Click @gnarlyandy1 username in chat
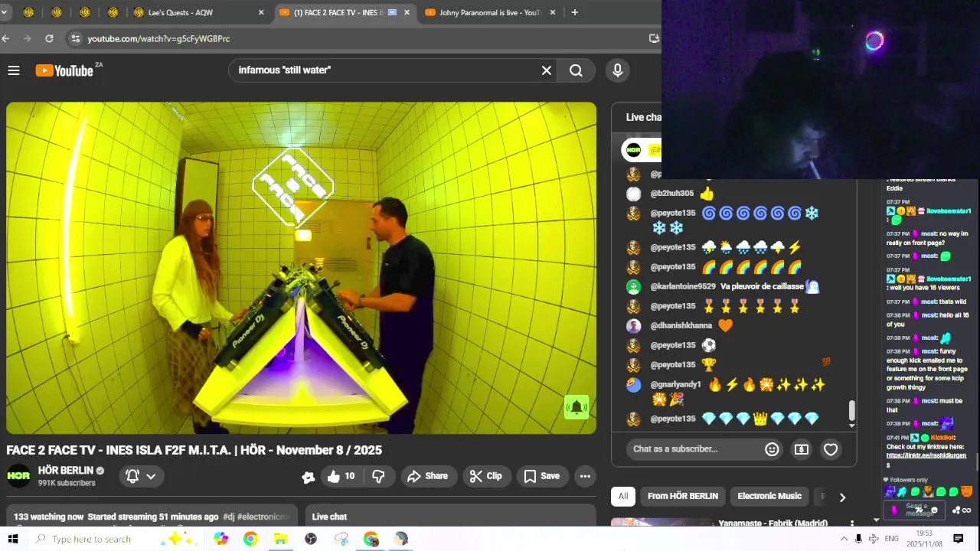 [675, 385]
